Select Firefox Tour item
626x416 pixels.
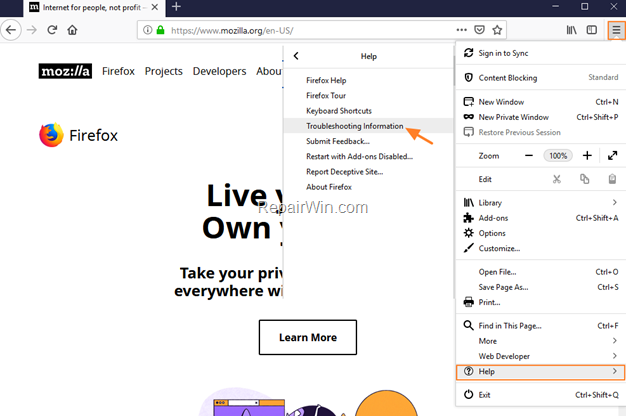click(x=368, y=95)
